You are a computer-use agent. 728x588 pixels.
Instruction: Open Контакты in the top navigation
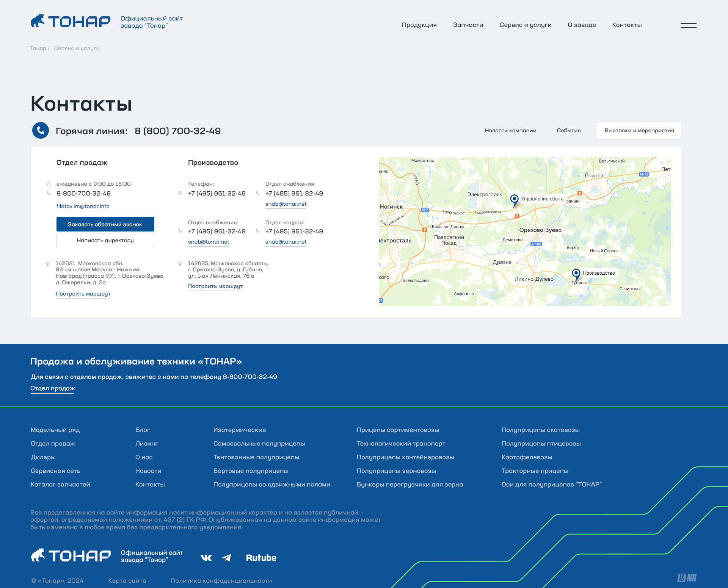click(627, 25)
